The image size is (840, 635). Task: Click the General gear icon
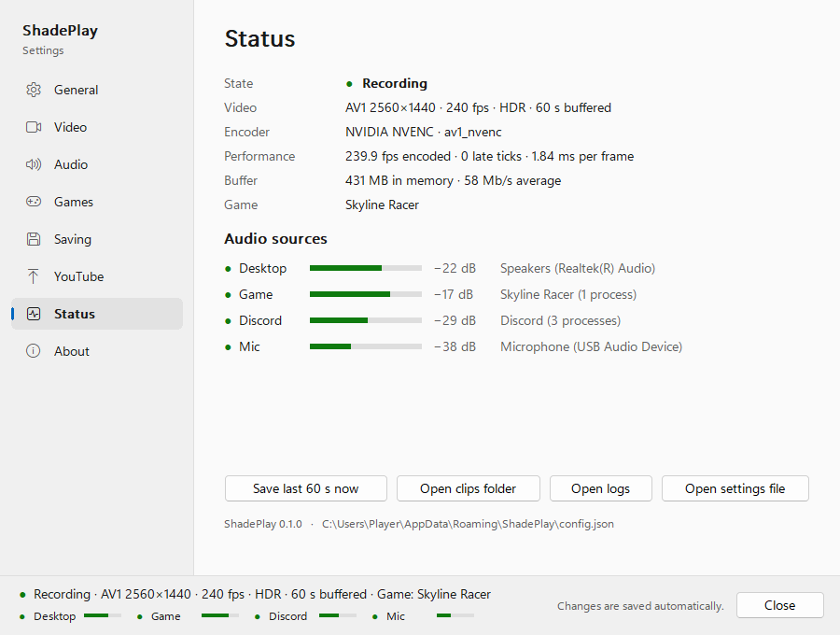(34, 90)
